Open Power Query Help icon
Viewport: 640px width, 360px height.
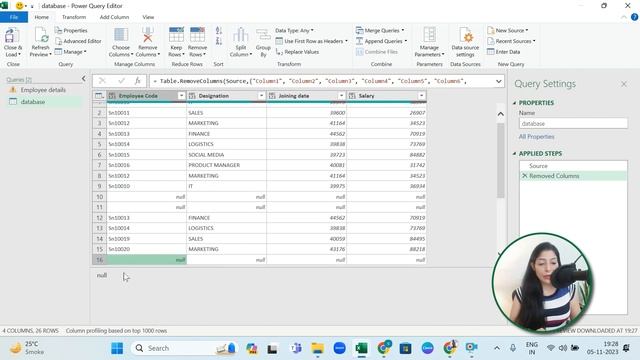pos(634,17)
